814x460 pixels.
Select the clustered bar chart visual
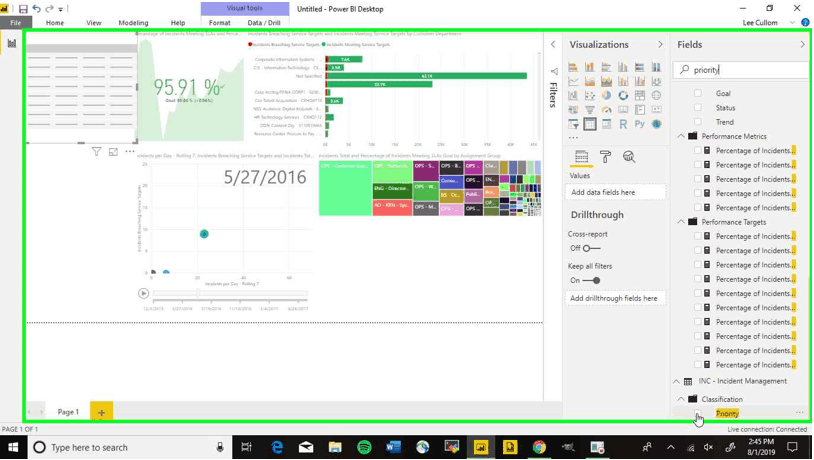pos(606,67)
